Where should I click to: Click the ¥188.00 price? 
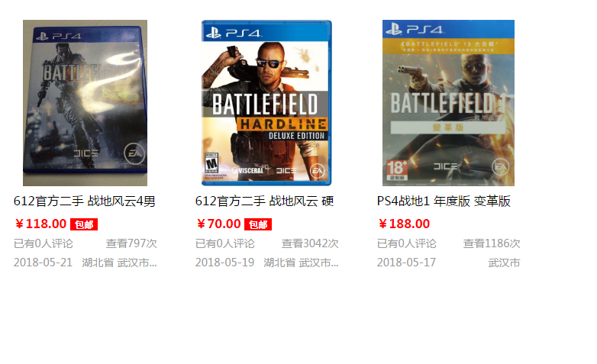click(x=404, y=224)
